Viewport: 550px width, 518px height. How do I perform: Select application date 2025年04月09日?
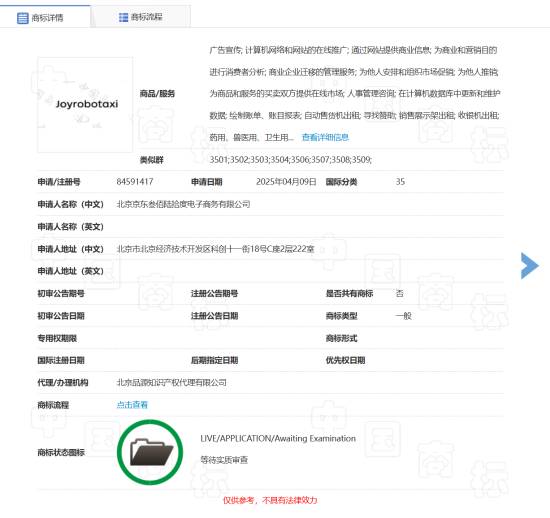coord(286,182)
